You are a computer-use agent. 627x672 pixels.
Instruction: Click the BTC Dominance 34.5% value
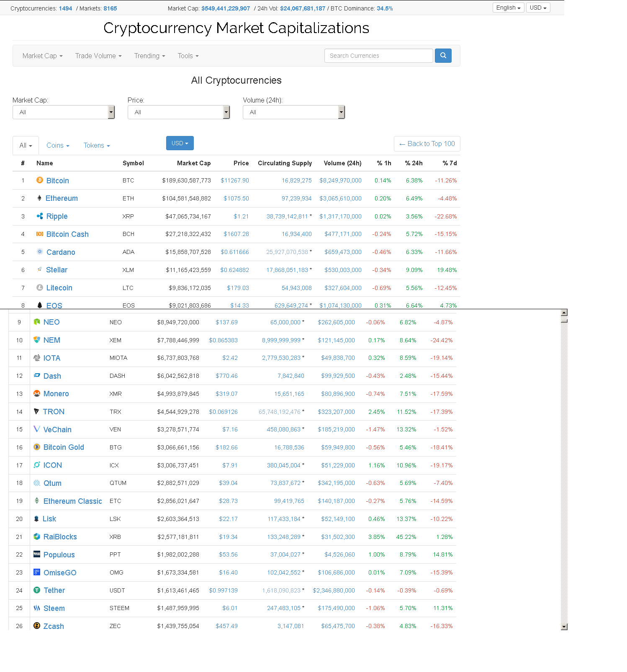click(x=385, y=8)
